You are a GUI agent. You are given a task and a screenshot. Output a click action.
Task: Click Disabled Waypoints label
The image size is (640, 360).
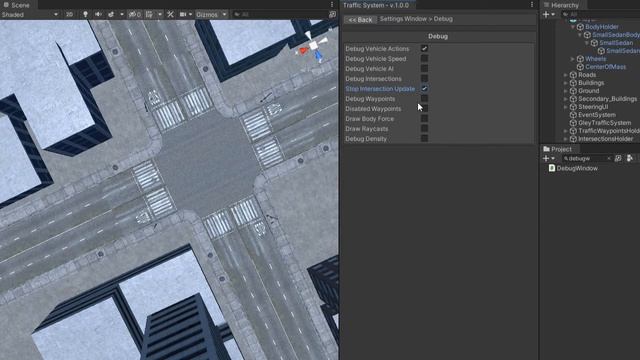[x=373, y=109]
